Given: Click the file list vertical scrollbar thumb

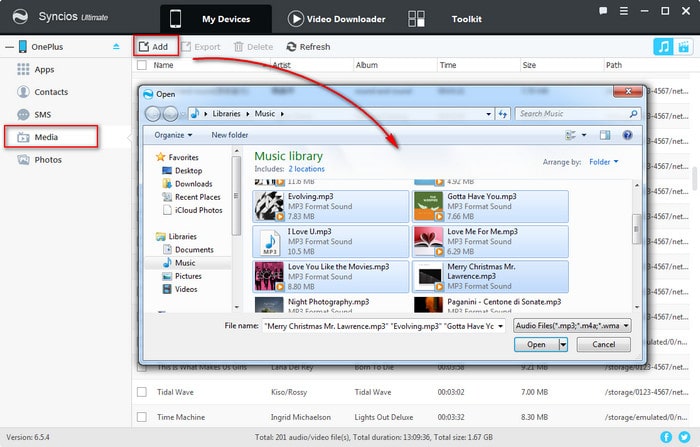Looking at the screenshot, I should pos(637,229).
